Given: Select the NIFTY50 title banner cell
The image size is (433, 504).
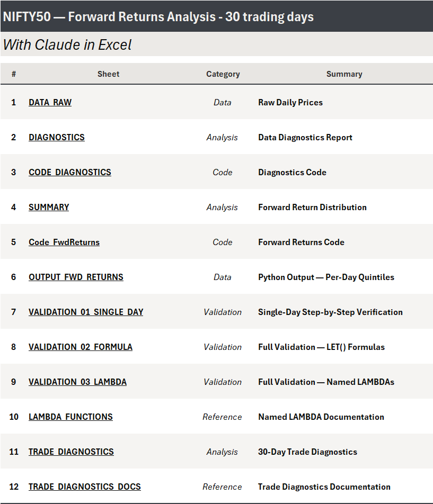Looking at the screenshot, I should point(158,16).
